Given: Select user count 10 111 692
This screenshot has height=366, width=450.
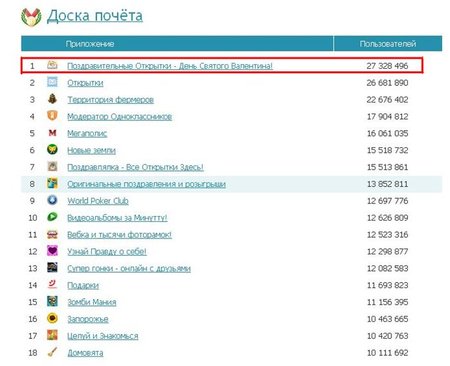Looking at the screenshot, I should (x=387, y=353).
